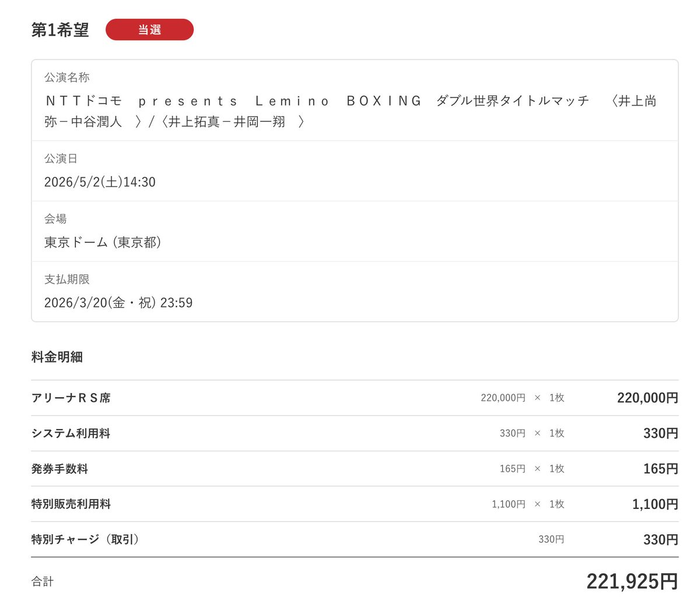Select the 特別販売利用料 row label

[71, 504]
